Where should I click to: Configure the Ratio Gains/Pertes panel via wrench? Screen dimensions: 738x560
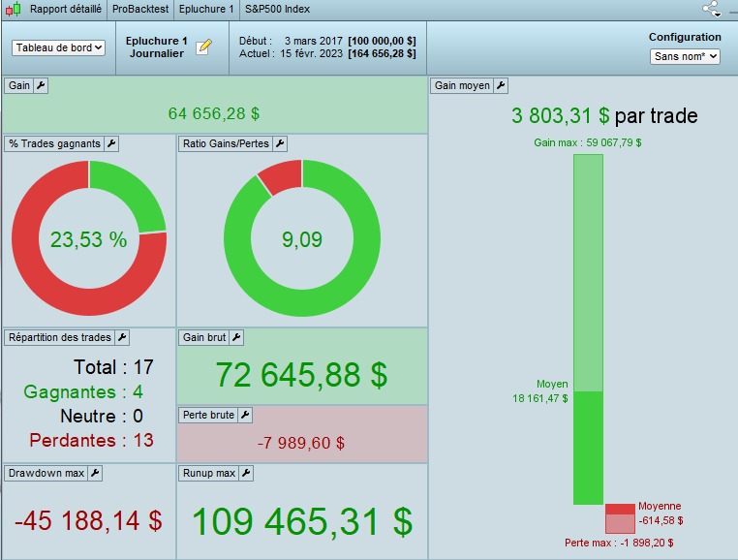tap(280, 143)
